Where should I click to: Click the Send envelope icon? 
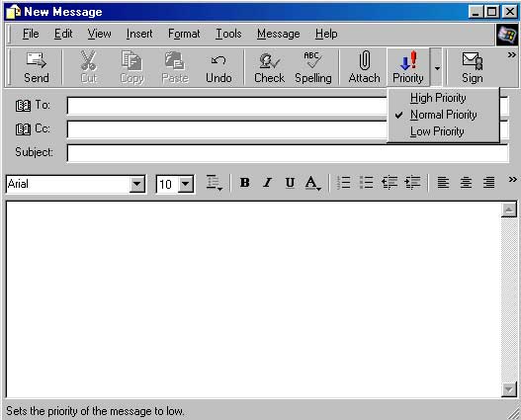37,60
